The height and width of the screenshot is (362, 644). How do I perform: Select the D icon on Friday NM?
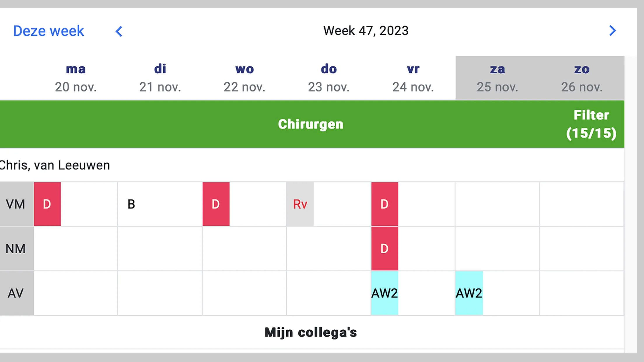(x=384, y=248)
